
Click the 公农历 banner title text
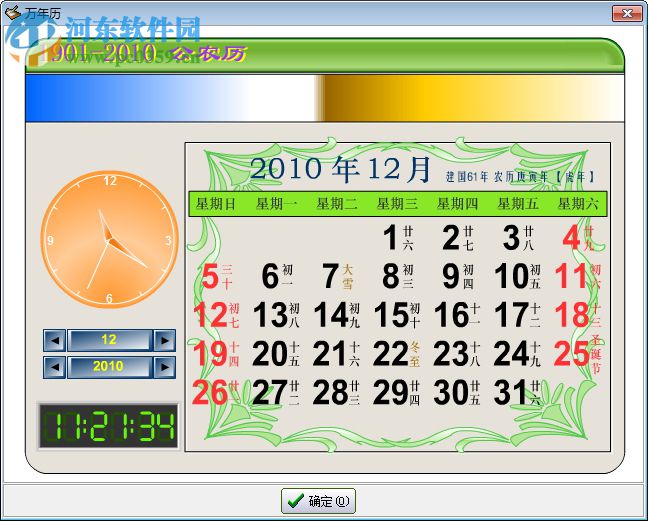point(209,54)
